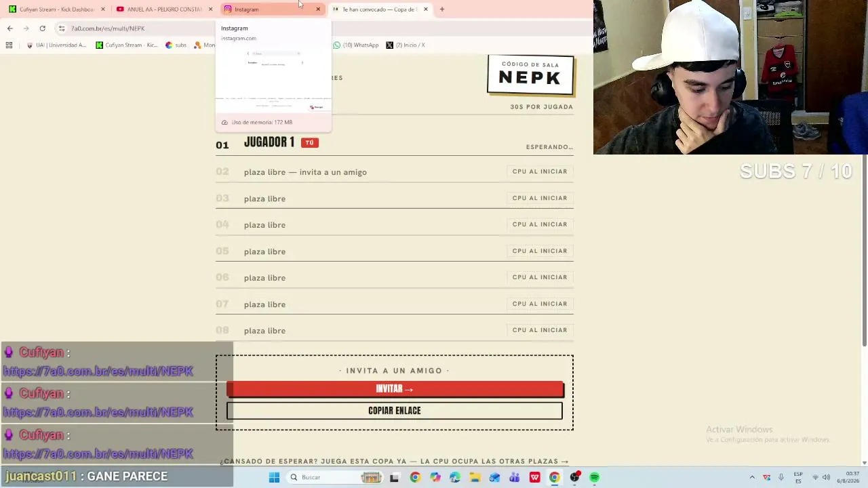
Task: Click the ESP language indicator
Action: (798, 477)
